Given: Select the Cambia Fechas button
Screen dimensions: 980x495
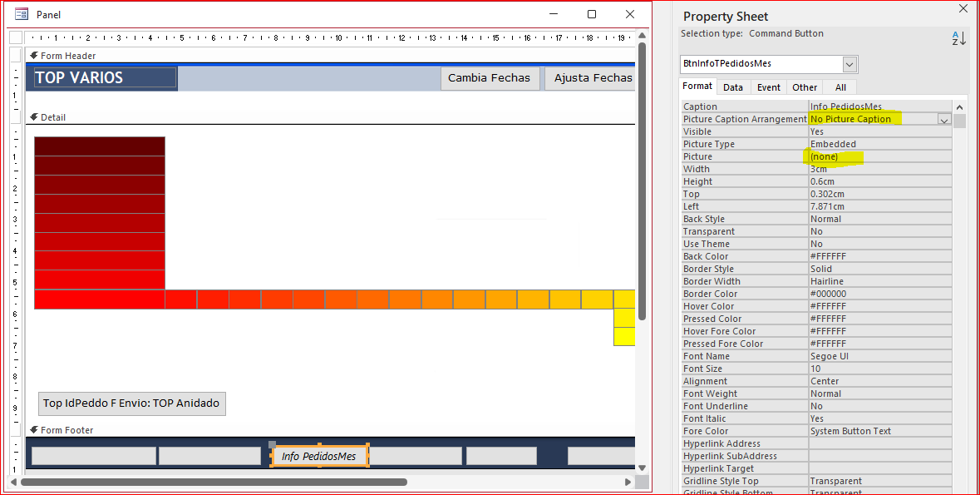Looking at the screenshot, I should (490, 78).
